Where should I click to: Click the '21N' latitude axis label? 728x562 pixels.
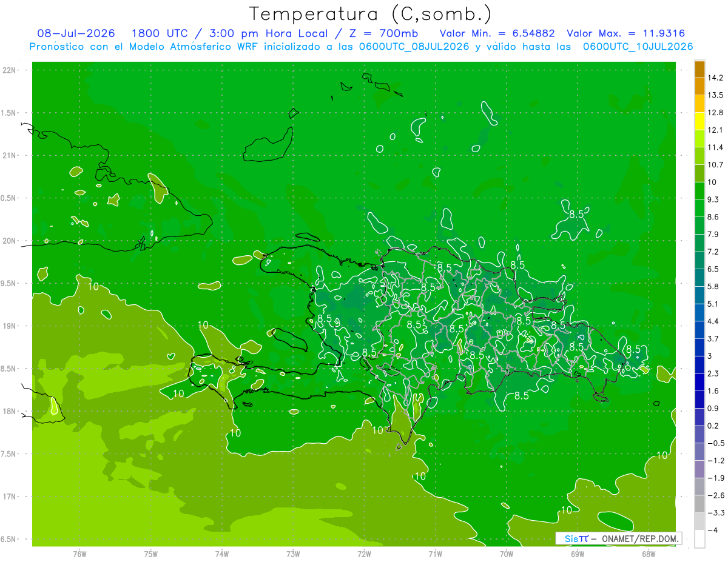9,155
